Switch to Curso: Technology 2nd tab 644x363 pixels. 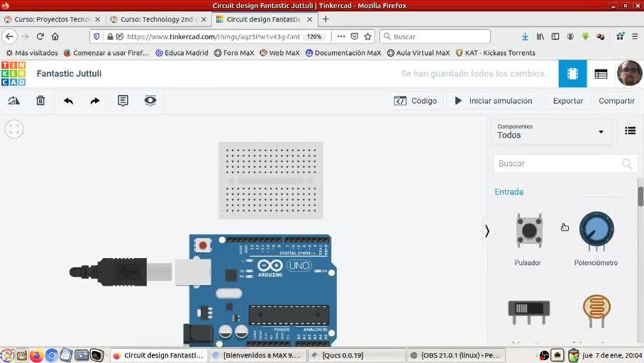159,19
